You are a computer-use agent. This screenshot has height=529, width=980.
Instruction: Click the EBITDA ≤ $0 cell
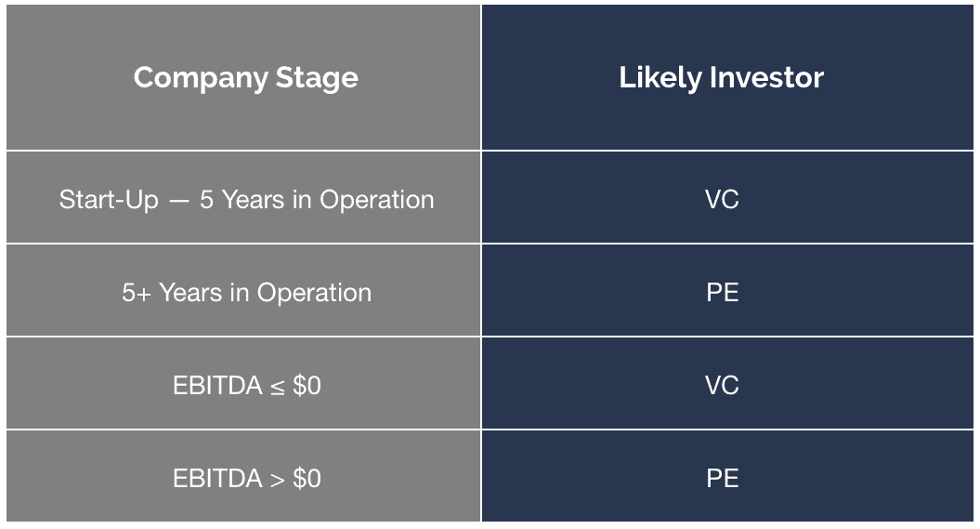[x=243, y=383]
